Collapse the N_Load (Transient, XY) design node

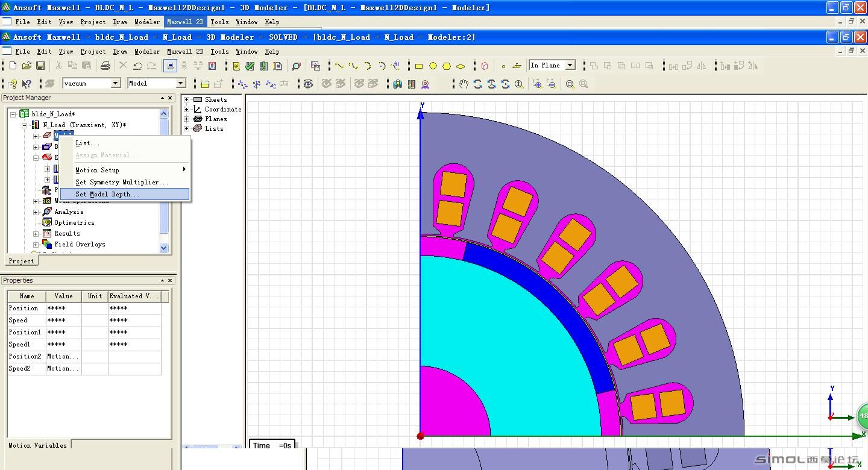(x=24, y=125)
